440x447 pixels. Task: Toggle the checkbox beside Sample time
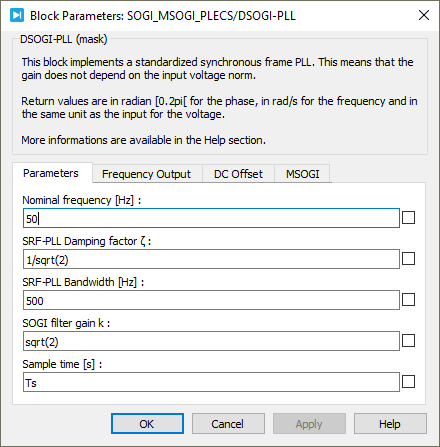click(408, 382)
